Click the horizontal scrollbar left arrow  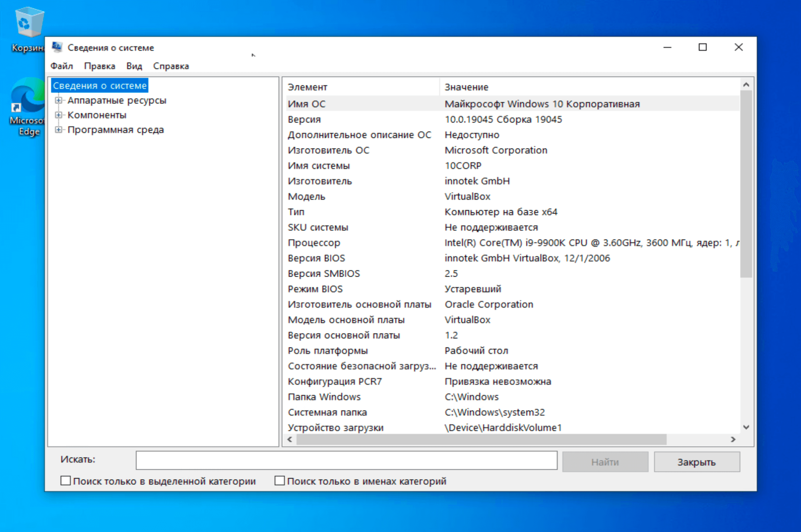tap(290, 439)
